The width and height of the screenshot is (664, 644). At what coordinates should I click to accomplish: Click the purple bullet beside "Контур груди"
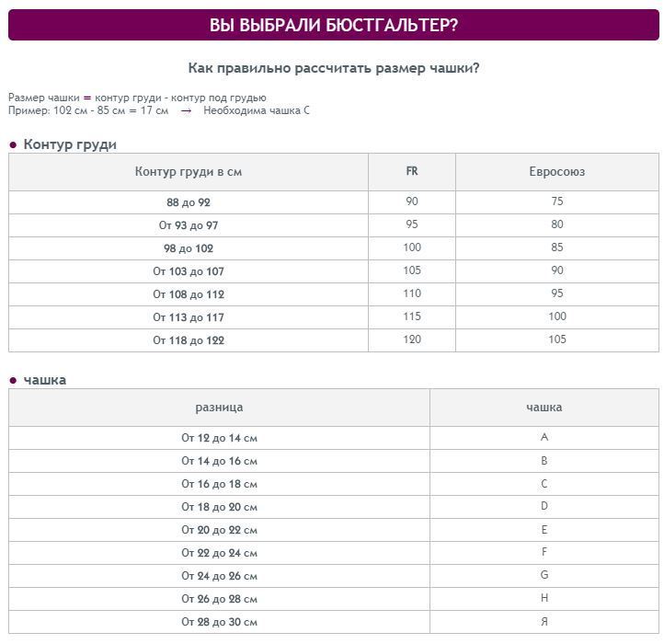pyautogui.click(x=13, y=145)
